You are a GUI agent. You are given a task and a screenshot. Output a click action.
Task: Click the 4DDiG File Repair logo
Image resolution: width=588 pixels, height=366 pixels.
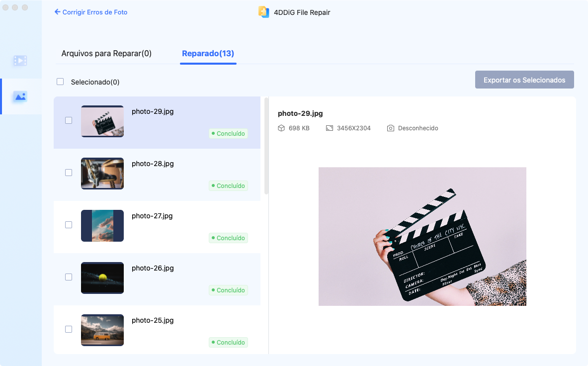point(263,12)
